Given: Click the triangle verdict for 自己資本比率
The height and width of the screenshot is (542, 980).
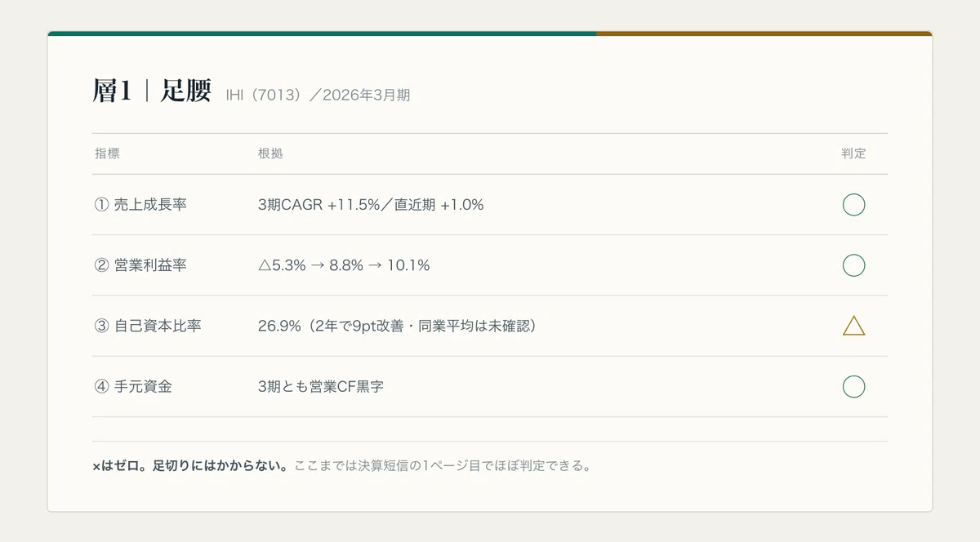Looking at the screenshot, I should 853,326.
